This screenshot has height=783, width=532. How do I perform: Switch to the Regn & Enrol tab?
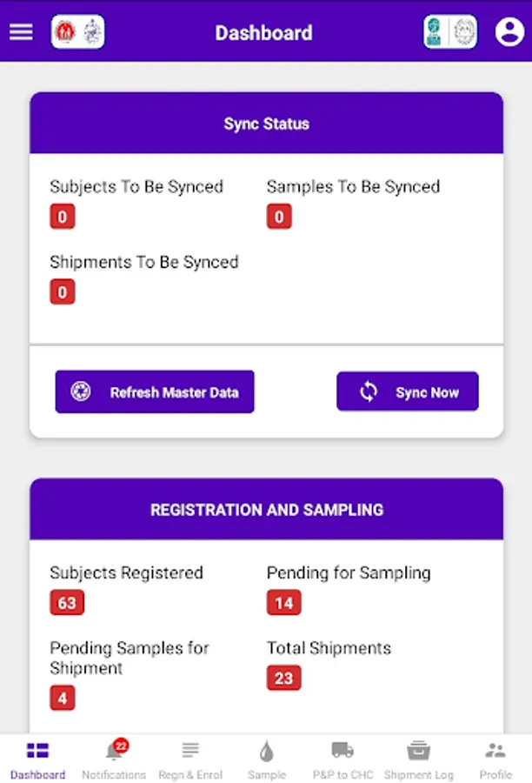tap(190, 757)
